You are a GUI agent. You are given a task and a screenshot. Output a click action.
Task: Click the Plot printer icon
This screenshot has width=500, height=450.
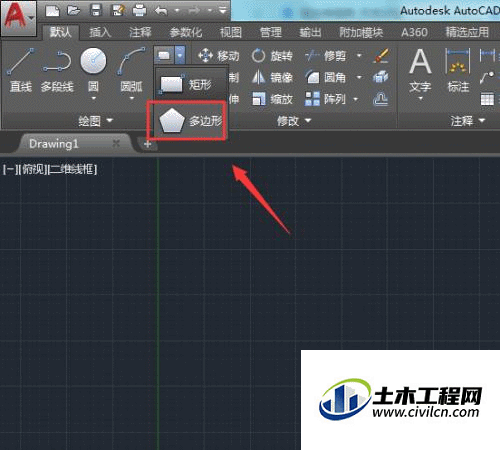[x=139, y=11]
